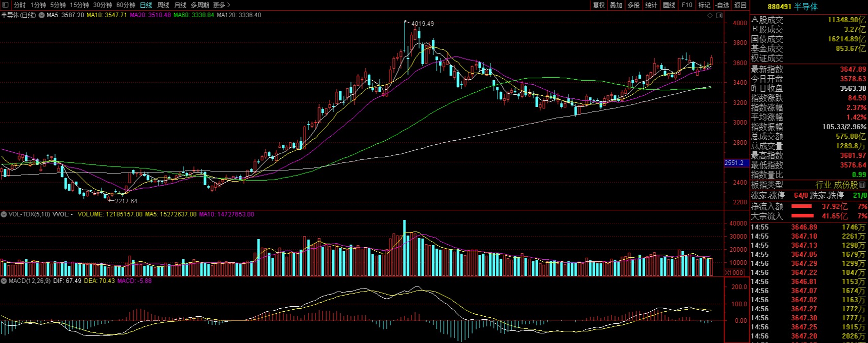
Task: Expand the MACD indicator dropdown arrow
Action: 4,281
